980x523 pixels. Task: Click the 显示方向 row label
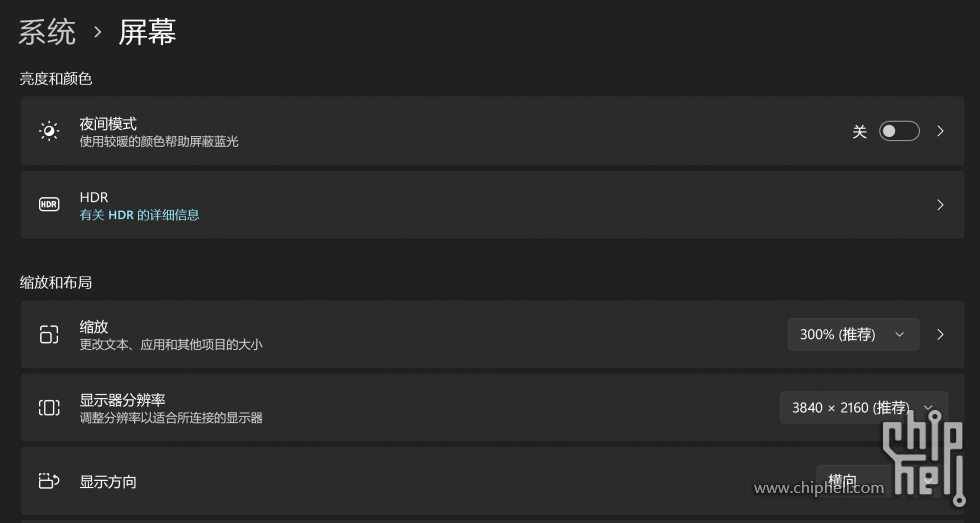click(108, 482)
